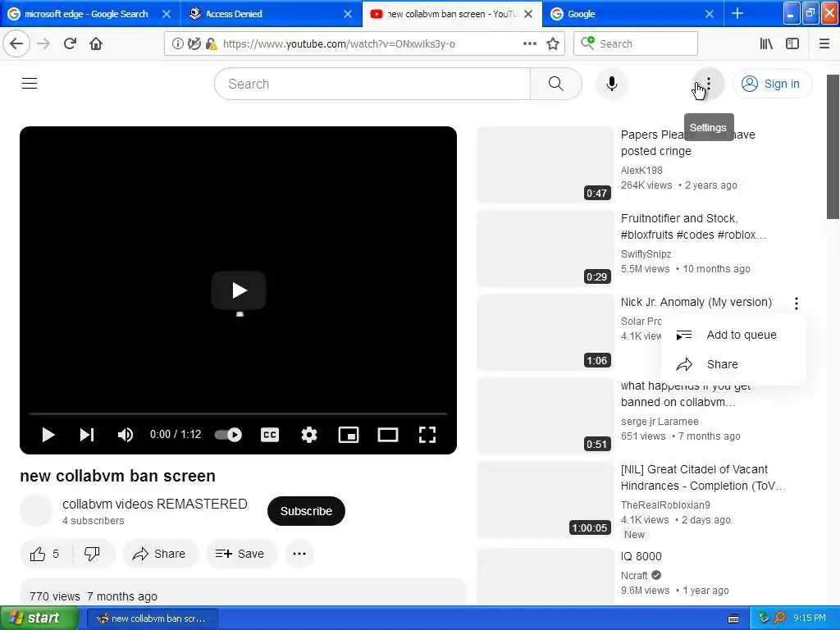
Task: Show site information icon in address bar
Action: click(177, 43)
